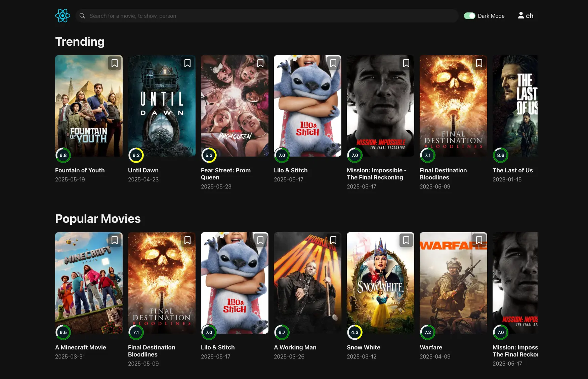Bookmark Lilo & Stitch in Popular Movies
This screenshot has width=588, height=379.
click(x=260, y=240)
